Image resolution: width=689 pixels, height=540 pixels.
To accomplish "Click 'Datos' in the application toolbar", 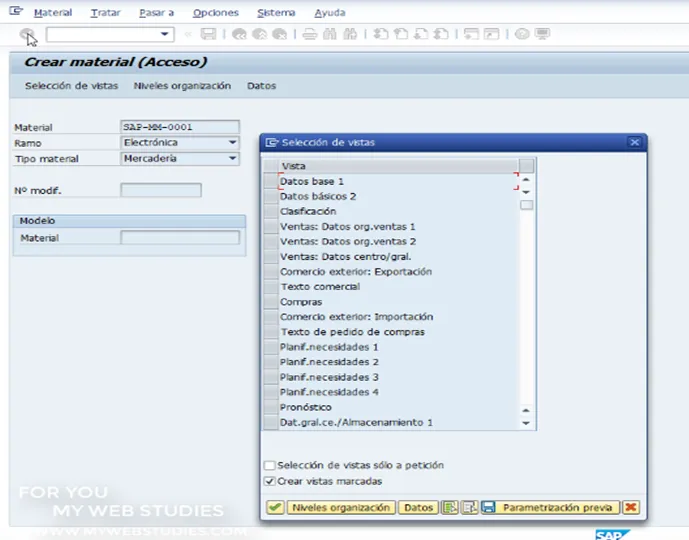I will pyautogui.click(x=261, y=86).
